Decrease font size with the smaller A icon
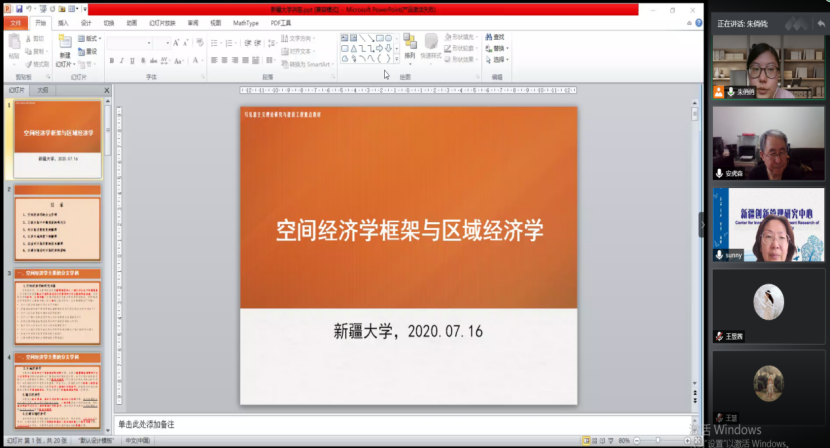The width and height of the screenshot is (830, 448). tap(185, 43)
